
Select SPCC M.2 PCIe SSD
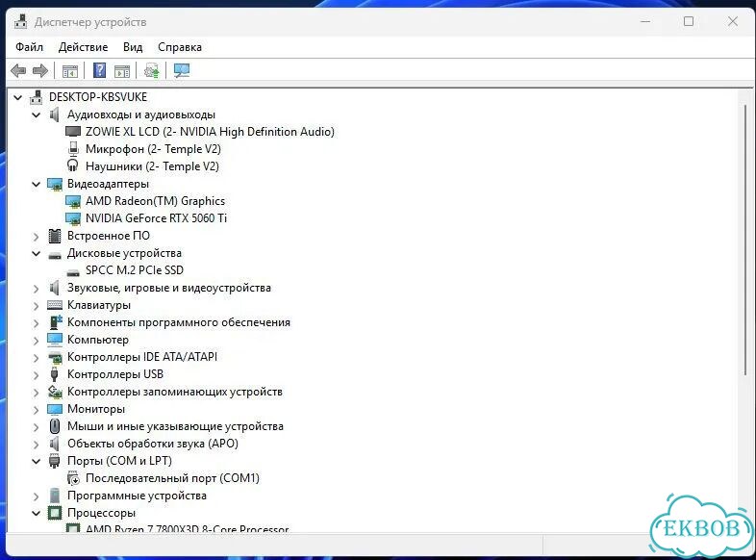[135, 270]
